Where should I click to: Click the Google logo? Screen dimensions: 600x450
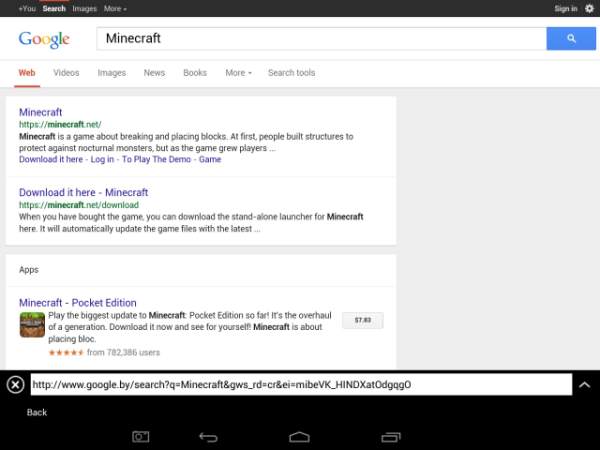(x=44, y=39)
